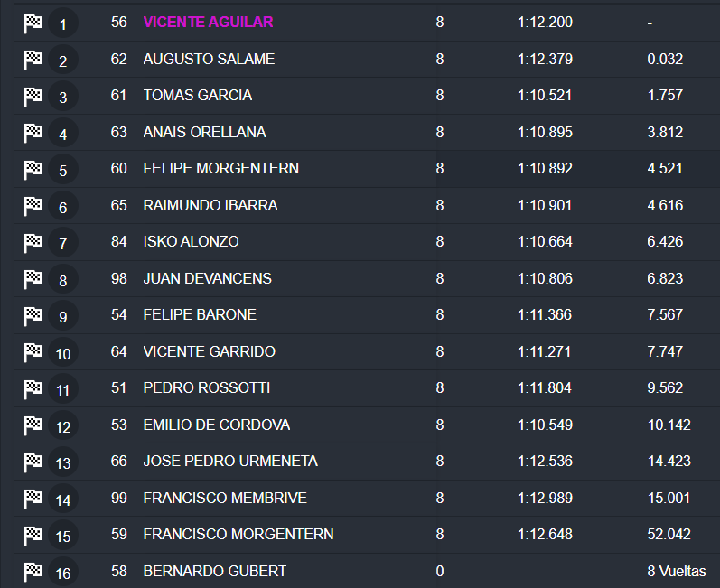Screen dimensions: 720x588
Task: Click the checkered flag in Tomas Garcia's row
Action: (x=33, y=96)
